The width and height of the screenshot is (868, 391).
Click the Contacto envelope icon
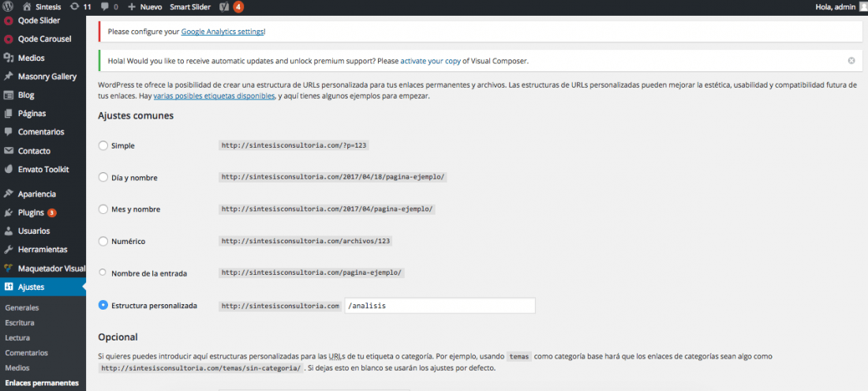click(9, 151)
